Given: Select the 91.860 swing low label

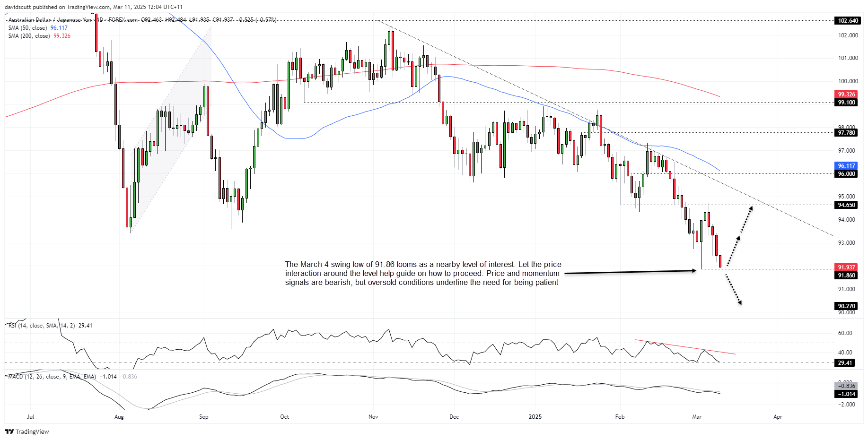Looking at the screenshot, I should point(846,276).
